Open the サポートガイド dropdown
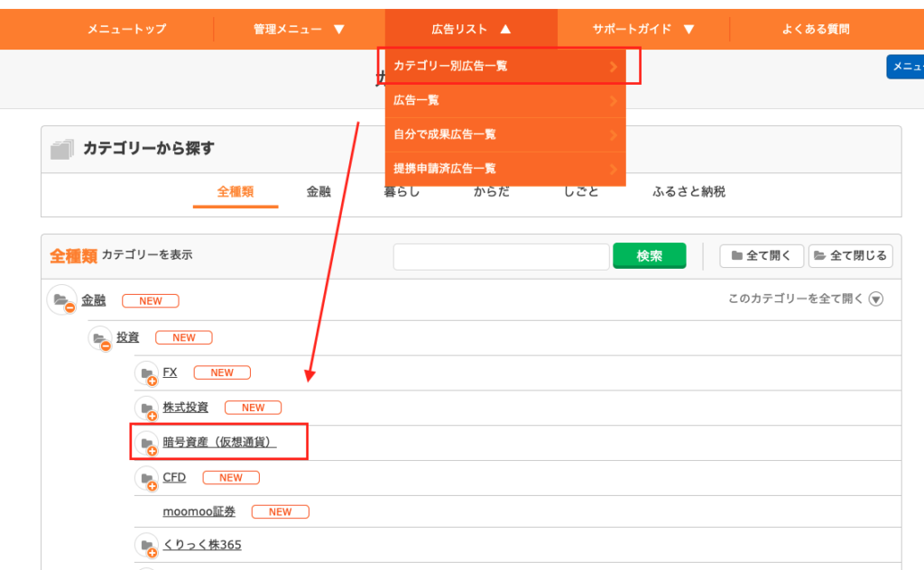The width and height of the screenshot is (924, 570). 642,29
